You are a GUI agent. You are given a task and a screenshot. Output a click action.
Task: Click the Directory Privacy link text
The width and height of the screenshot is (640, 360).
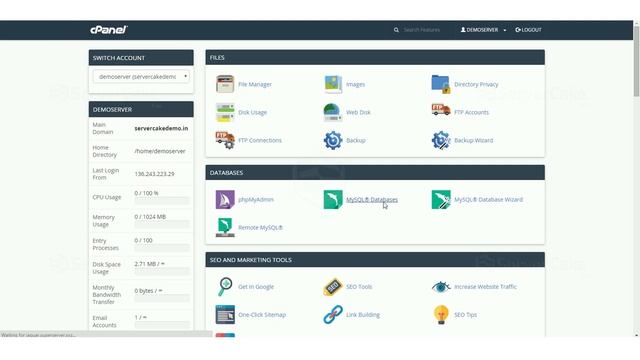476,84
